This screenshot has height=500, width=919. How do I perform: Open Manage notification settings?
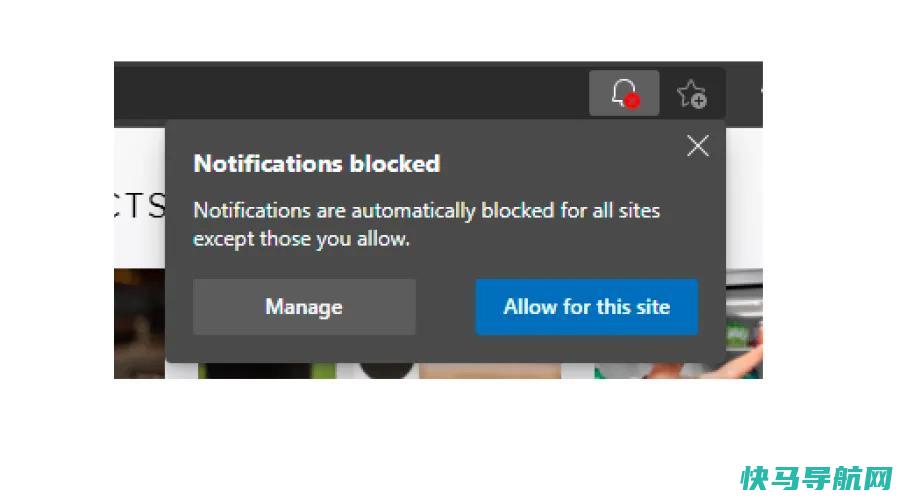pos(304,307)
